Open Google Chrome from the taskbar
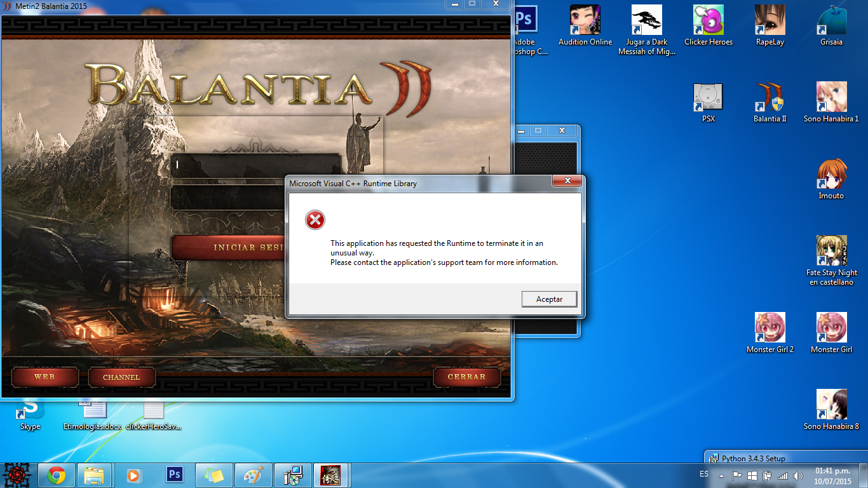868x488 pixels. click(57, 475)
